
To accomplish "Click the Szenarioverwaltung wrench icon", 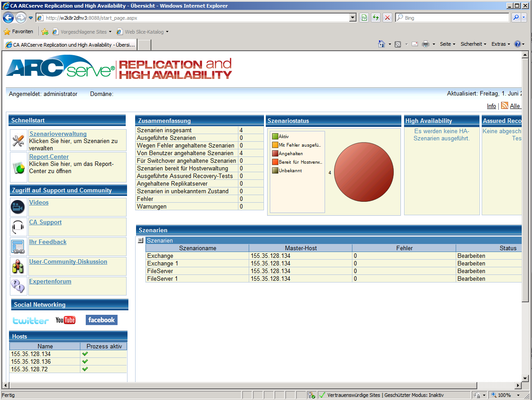I will (x=18, y=140).
